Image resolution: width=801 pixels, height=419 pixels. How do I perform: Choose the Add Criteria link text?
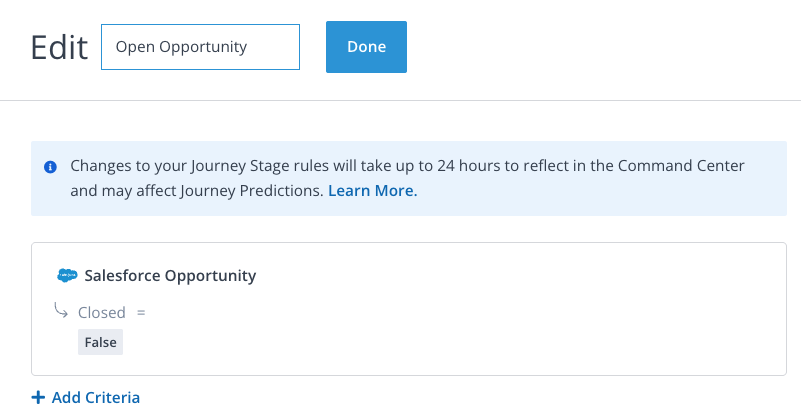[x=96, y=397]
